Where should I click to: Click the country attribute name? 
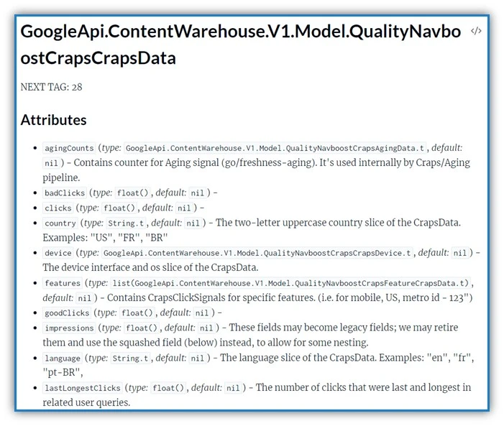pyautogui.click(x=60, y=223)
